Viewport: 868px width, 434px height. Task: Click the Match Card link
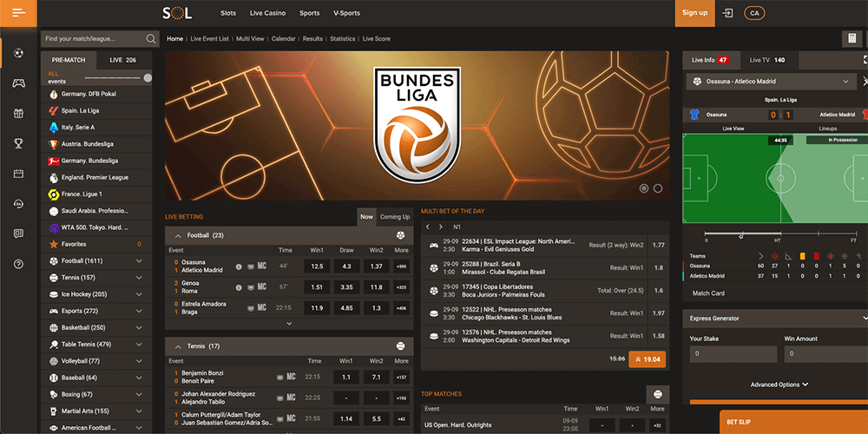pos(708,293)
